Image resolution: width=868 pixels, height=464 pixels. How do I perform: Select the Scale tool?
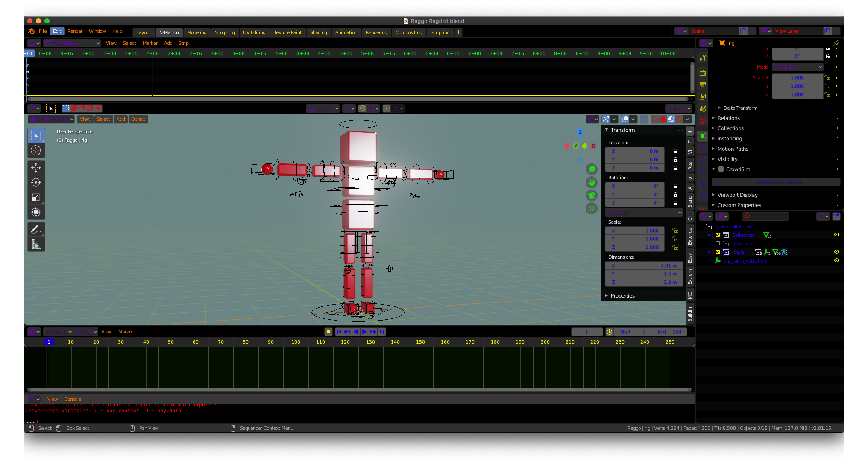[36, 197]
